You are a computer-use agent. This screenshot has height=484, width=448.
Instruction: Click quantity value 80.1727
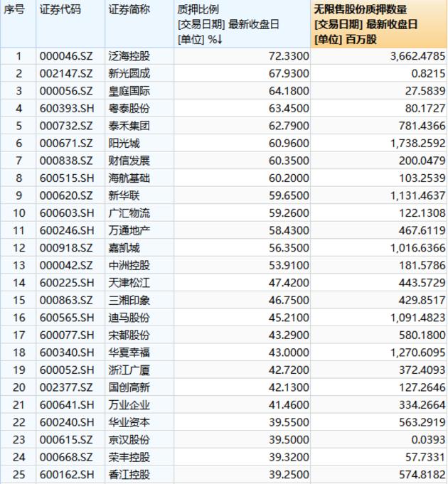pyautogui.click(x=425, y=109)
